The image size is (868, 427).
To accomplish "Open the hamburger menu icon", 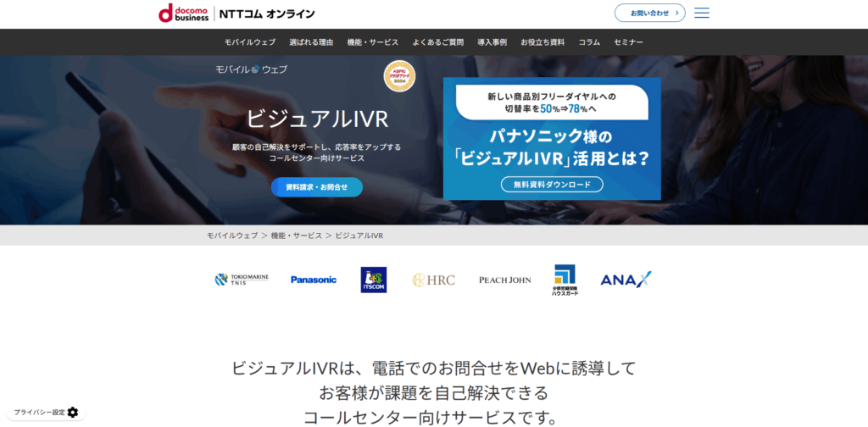I will 701,13.
